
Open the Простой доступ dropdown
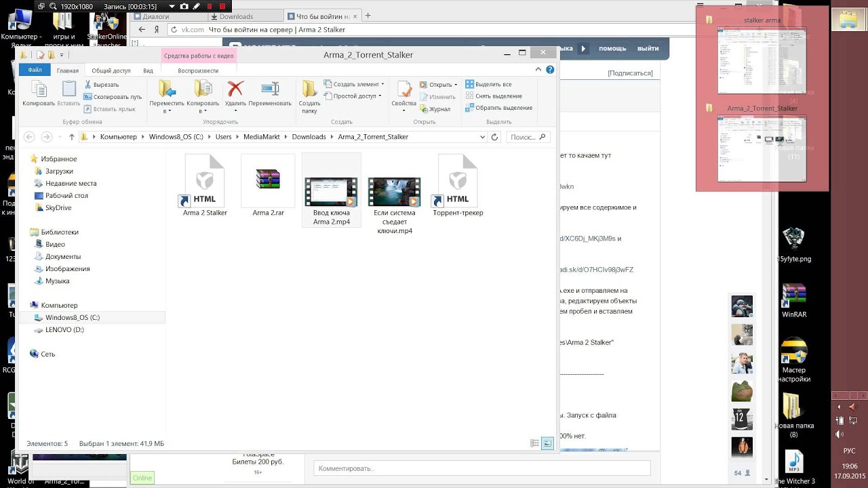pyautogui.click(x=353, y=96)
